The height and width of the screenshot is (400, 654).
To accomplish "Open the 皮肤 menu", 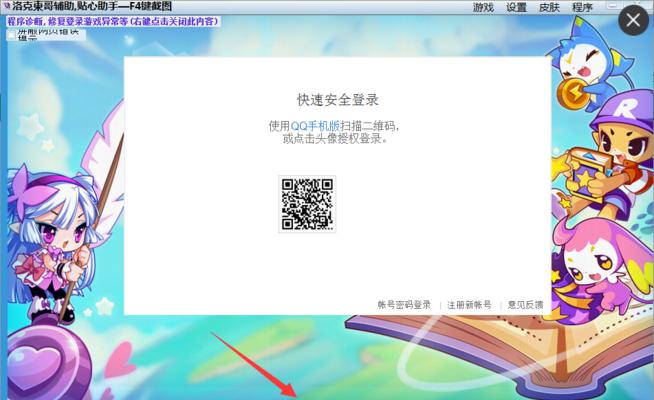I will coord(549,7).
